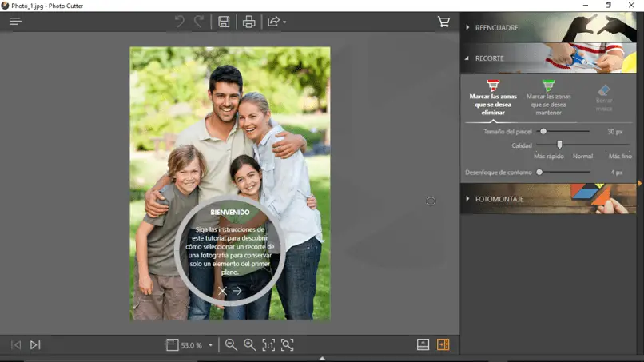This screenshot has height=362, width=644.
Task: Adjust the Tamaño del pincel slider
Action: pyautogui.click(x=563, y=132)
